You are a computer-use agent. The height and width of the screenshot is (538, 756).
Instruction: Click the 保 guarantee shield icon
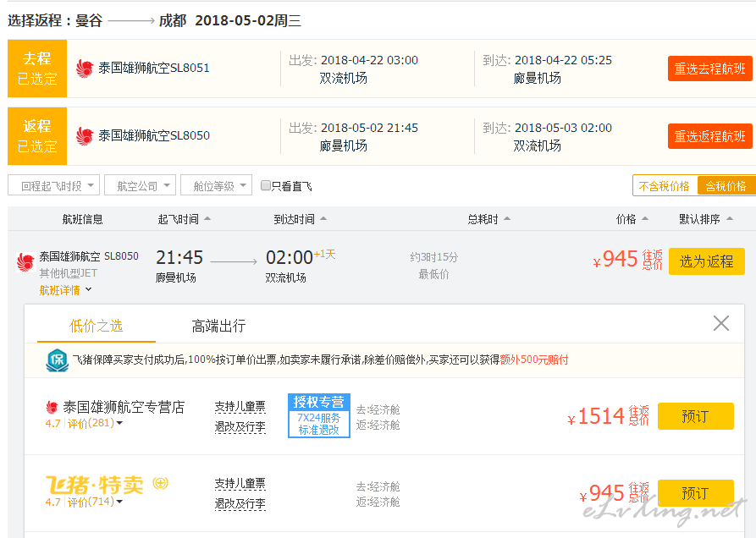[57, 360]
